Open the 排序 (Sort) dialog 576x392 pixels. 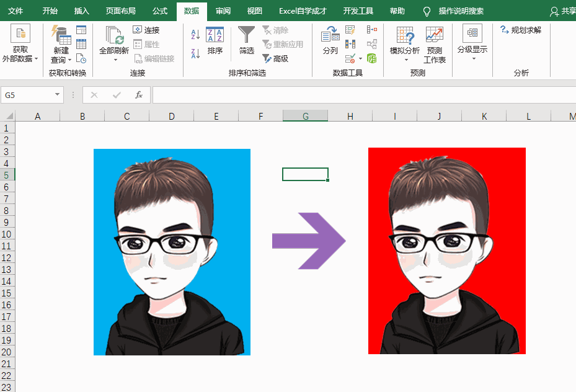[215, 41]
